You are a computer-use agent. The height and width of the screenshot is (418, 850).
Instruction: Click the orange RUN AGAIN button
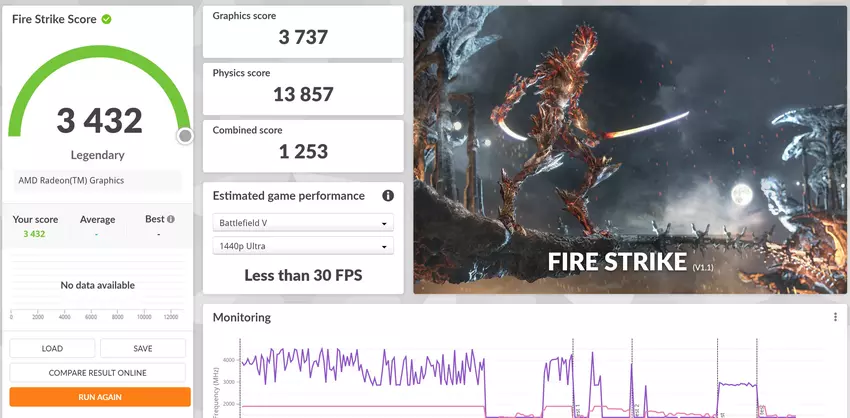coord(98,397)
